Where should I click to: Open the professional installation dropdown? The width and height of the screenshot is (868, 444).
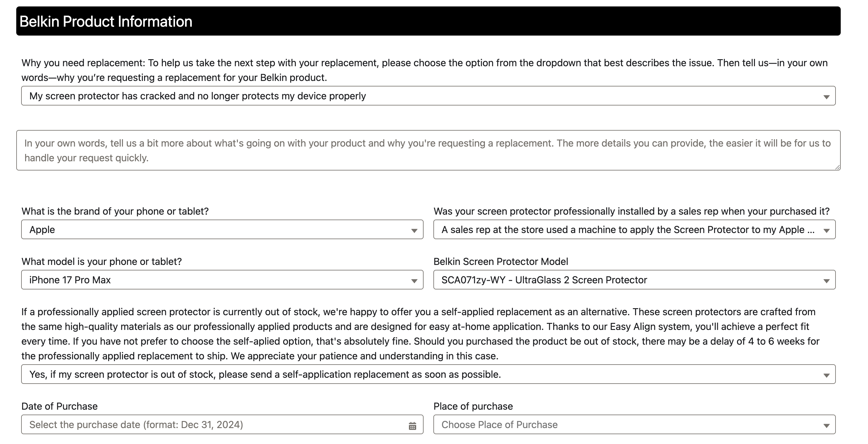coord(634,230)
